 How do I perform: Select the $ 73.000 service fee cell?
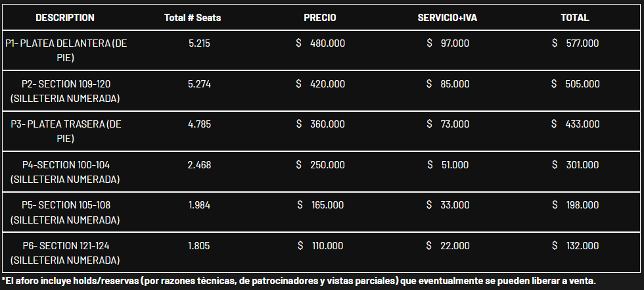448,124
